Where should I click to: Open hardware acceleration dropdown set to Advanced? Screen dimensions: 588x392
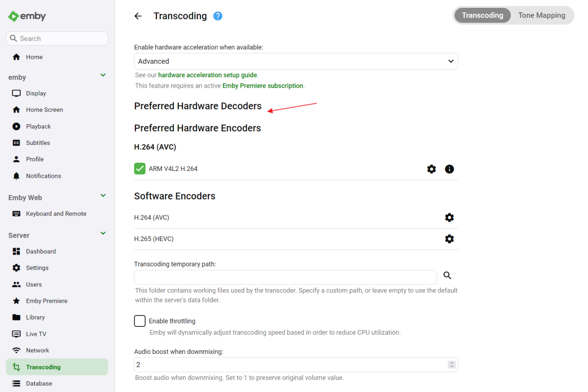coord(296,61)
